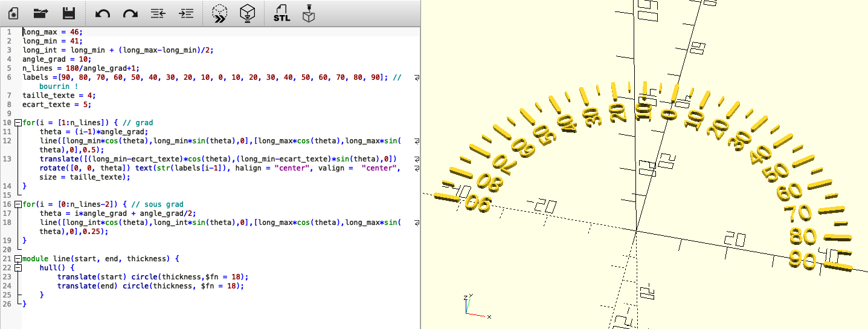868x329 pixels.
Task: Collapse the hull() block at line 22
Action: click(x=18, y=267)
